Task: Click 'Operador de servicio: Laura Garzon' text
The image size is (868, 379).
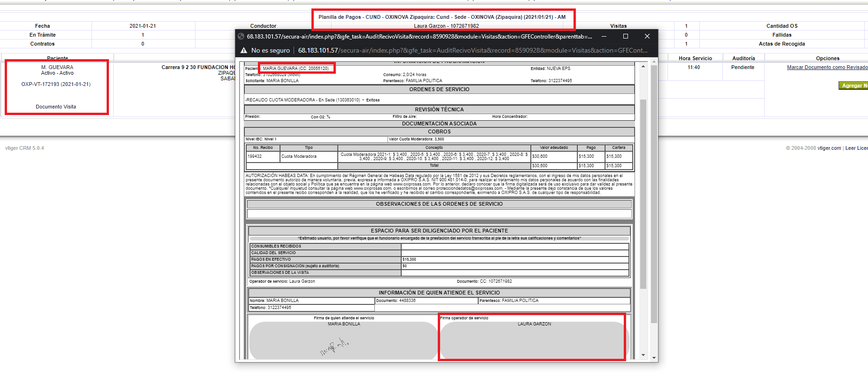Action: 282,281
